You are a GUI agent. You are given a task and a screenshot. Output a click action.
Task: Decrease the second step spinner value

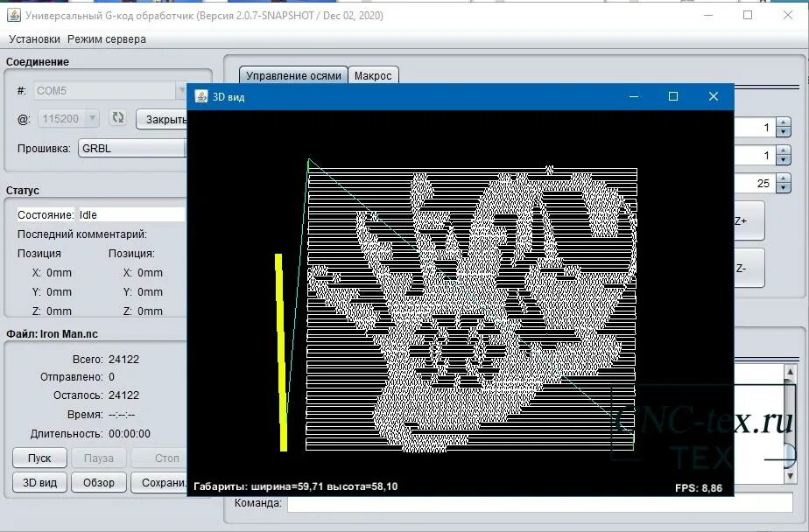tap(784, 160)
